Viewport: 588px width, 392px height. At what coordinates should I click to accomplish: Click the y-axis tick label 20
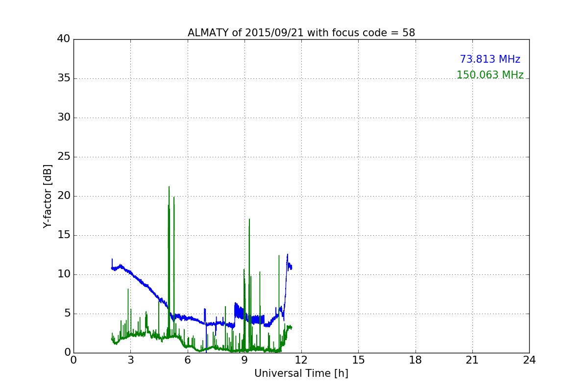click(x=64, y=196)
